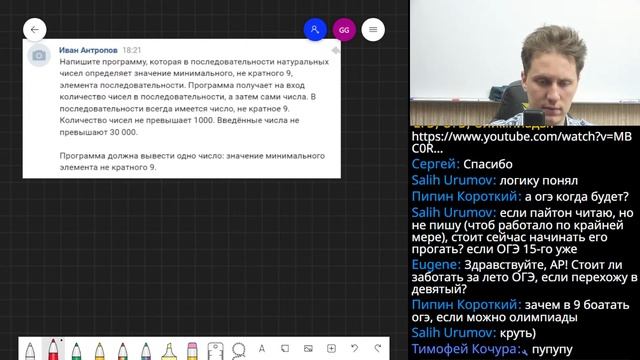This screenshot has height=360, width=640.
Task: Select the green pen tool
Action: (76, 351)
